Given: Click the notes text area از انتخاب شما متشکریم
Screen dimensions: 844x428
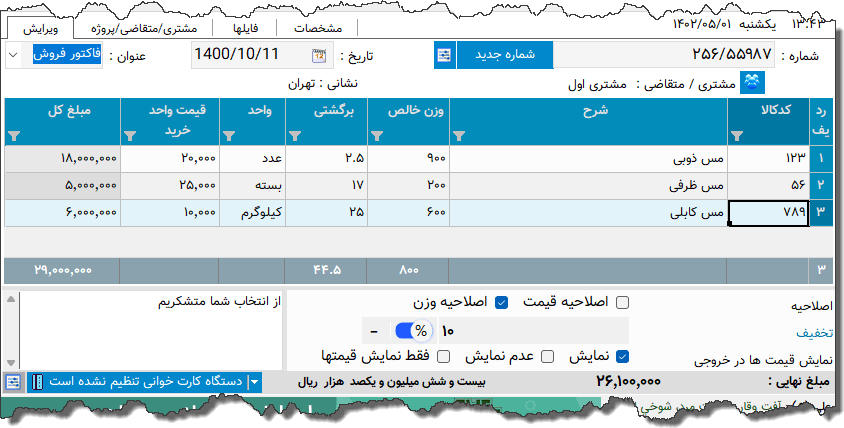Looking at the screenshot, I should 150,329.
